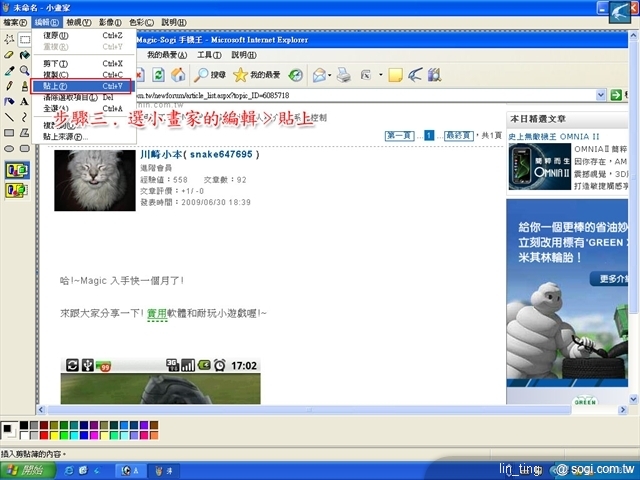Close the open 編輯 (Edit) menu
Screen dimensions: 640x480
pos(46,22)
